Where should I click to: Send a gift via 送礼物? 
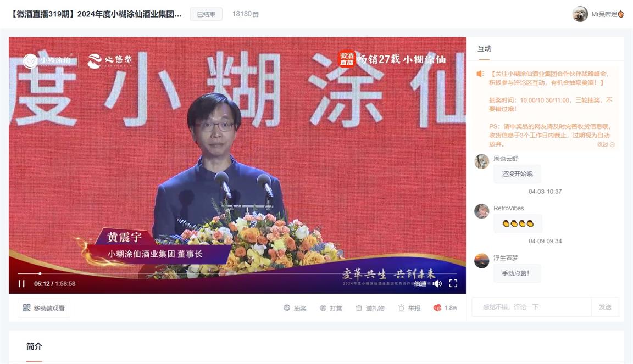coord(370,308)
